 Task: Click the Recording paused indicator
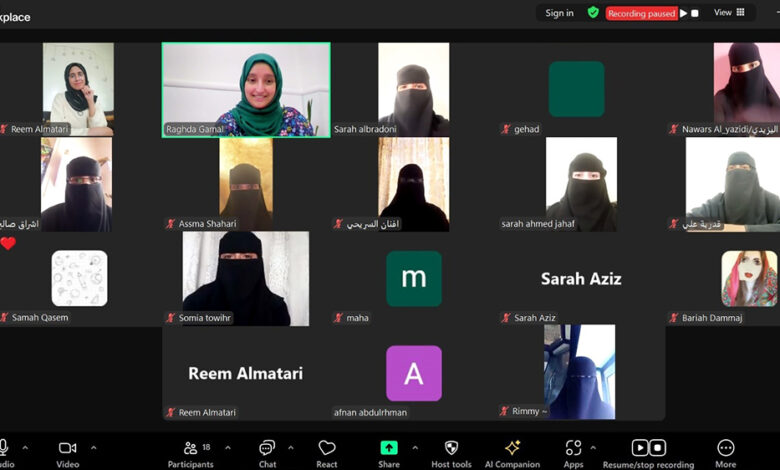(x=641, y=13)
